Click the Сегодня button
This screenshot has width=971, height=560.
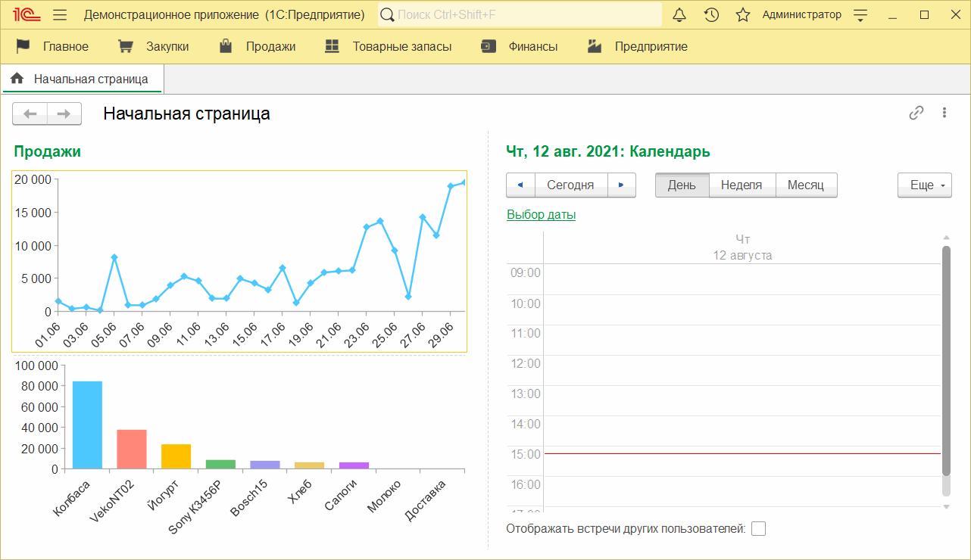571,185
